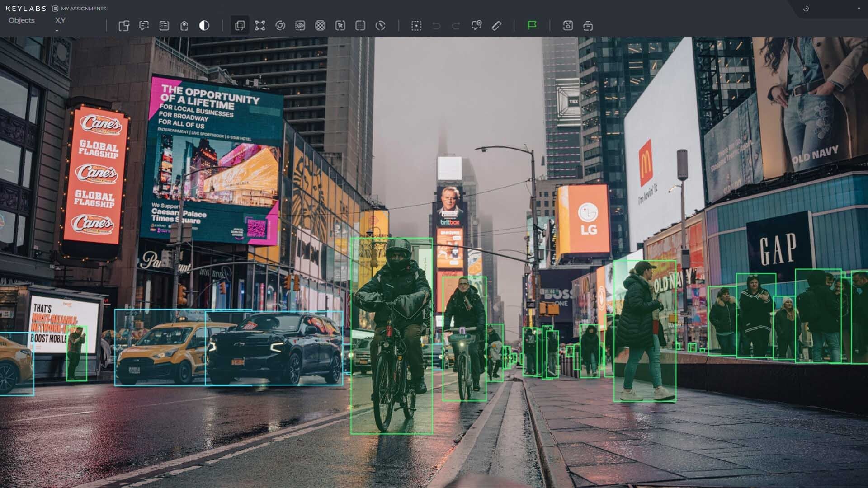
Task: Select the rounded square outline tool
Action: 360,26
